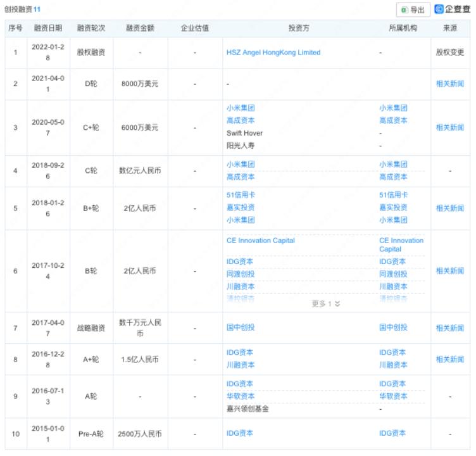This screenshot has height=456, width=476.
Task: Click 51信用卡 institution link
Action: [x=394, y=195]
